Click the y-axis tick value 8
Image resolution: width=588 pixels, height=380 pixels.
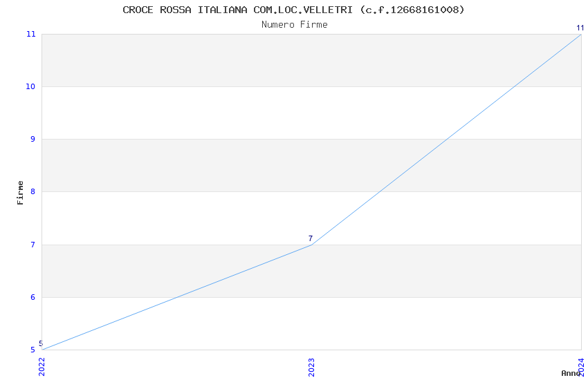[33, 191]
